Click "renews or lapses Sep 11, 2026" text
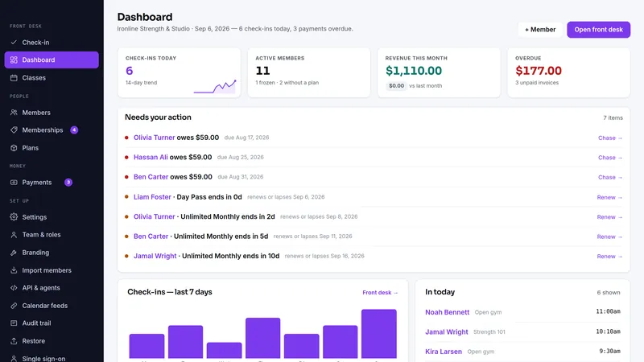This screenshot has height=362, width=644. (312, 237)
